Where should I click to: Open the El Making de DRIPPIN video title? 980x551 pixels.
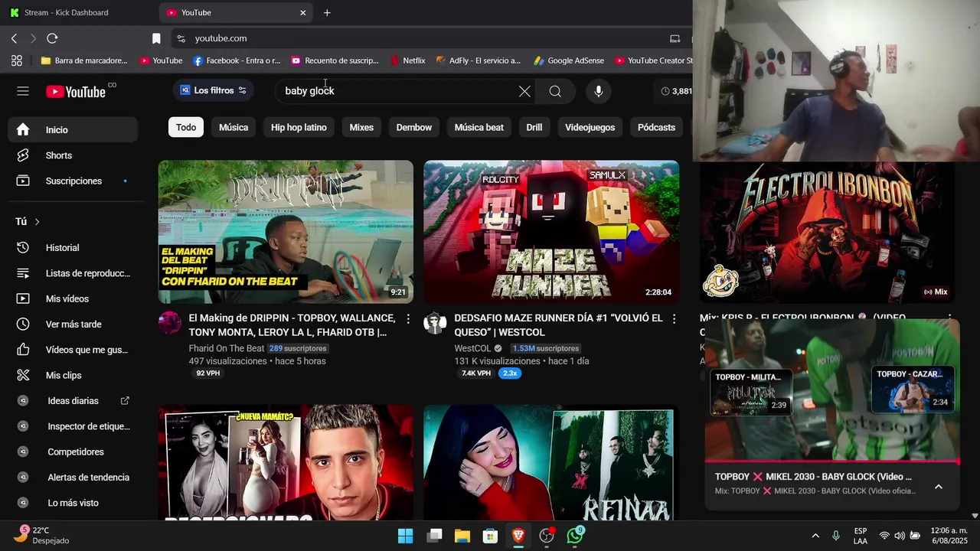click(292, 325)
